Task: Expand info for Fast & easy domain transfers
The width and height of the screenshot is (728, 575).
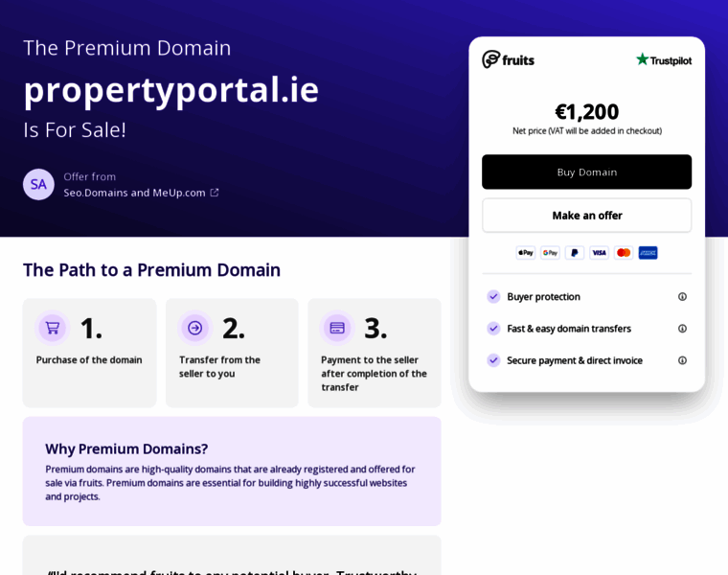Action: pos(682,329)
